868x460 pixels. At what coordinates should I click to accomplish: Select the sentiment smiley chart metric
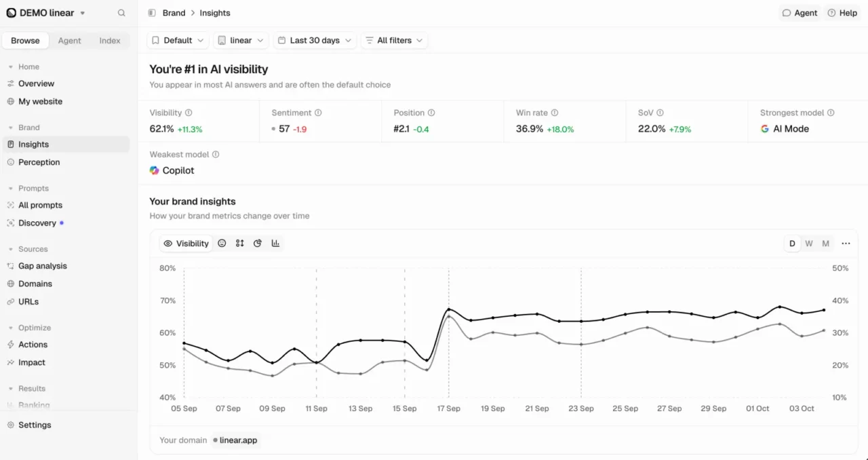(x=222, y=244)
